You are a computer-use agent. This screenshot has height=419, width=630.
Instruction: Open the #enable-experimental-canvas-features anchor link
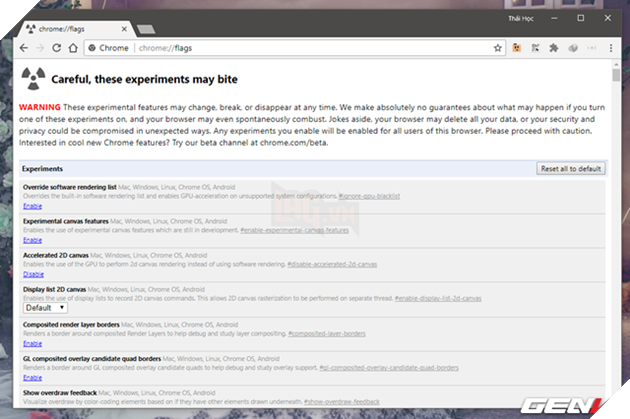pyautogui.click(x=295, y=230)
